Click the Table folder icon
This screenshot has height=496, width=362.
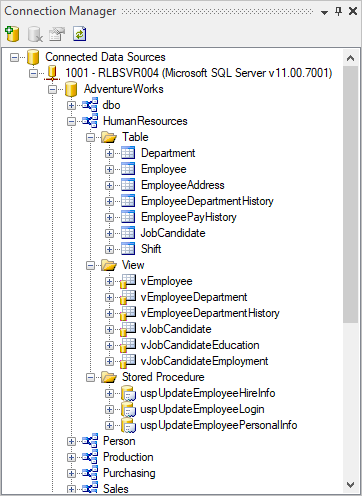pyautogui.click(x=109, y=137)
